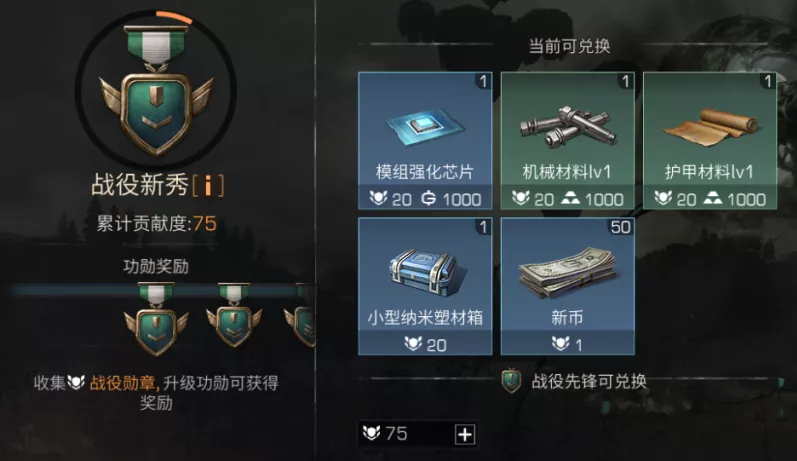Open the 战役先锋可兑换 section header
Viewport: 797px width, 461px height.
pos(589,381)
